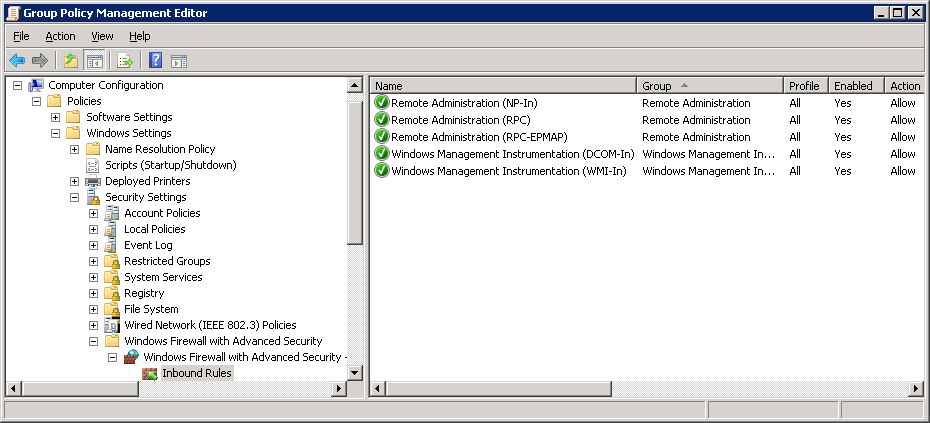Click the tree pane scroll left arrow
930x423 pixels.
click(14, 389)
